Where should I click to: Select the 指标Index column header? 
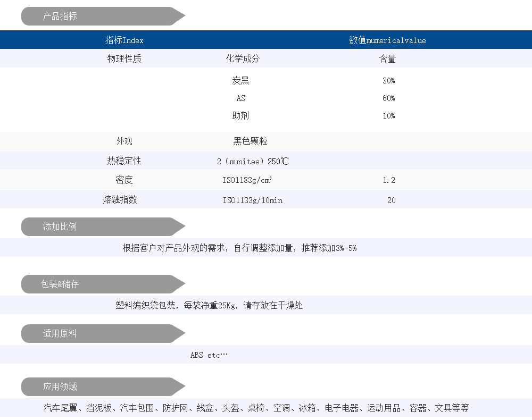click(x=124, y=40)
